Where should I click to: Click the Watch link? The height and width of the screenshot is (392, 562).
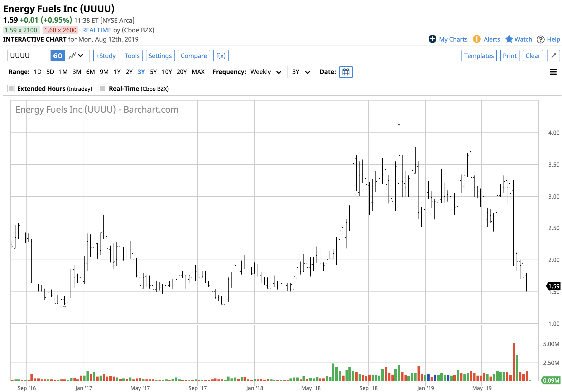pos(523,39)
